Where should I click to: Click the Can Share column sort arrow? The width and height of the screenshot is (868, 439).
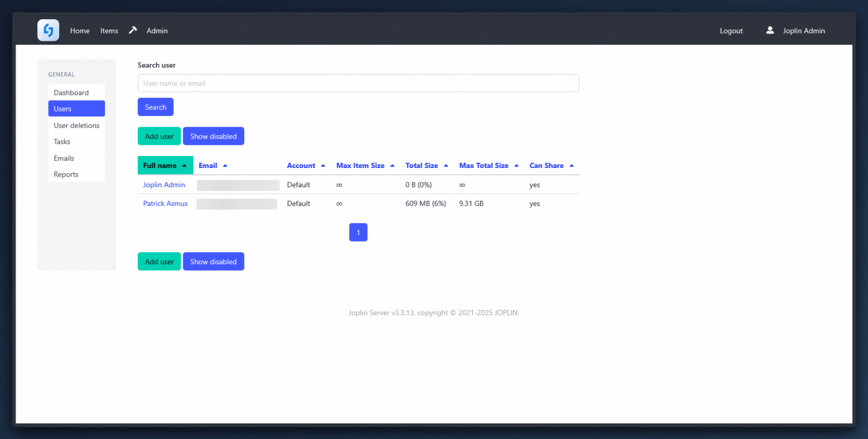(570, 165)
